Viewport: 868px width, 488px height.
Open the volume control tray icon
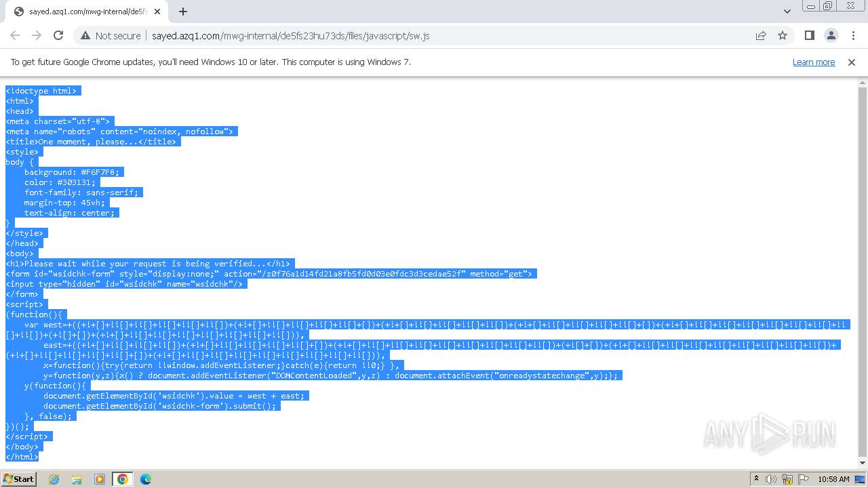pyautogui.click(x=771, y=479)
